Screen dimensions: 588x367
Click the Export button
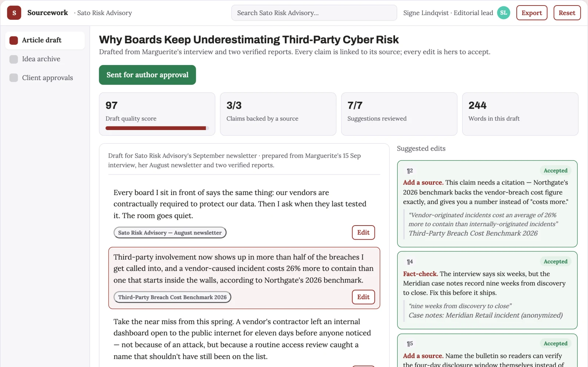tap(532, 13)
